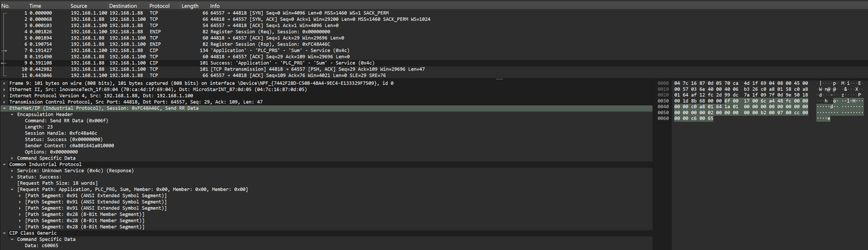Select packet 2 SYN, ACK response

(434, 19)
